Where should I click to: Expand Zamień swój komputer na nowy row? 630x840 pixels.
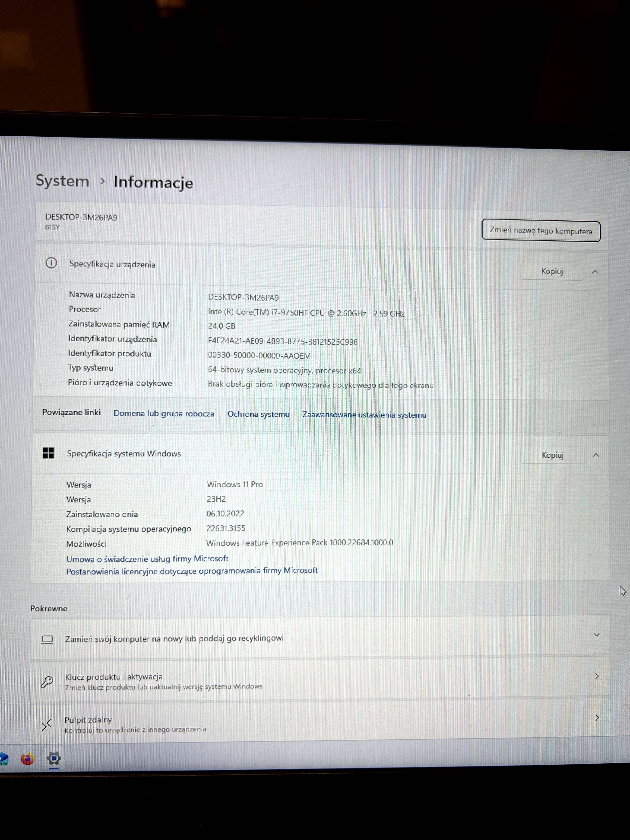[597, 635]
